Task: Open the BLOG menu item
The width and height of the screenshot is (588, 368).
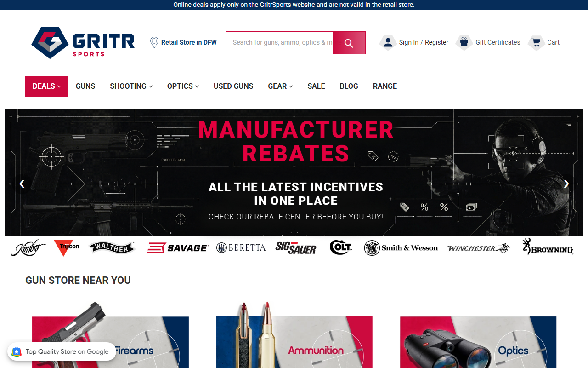Action: pyautogui.click(x=349, y=86)
